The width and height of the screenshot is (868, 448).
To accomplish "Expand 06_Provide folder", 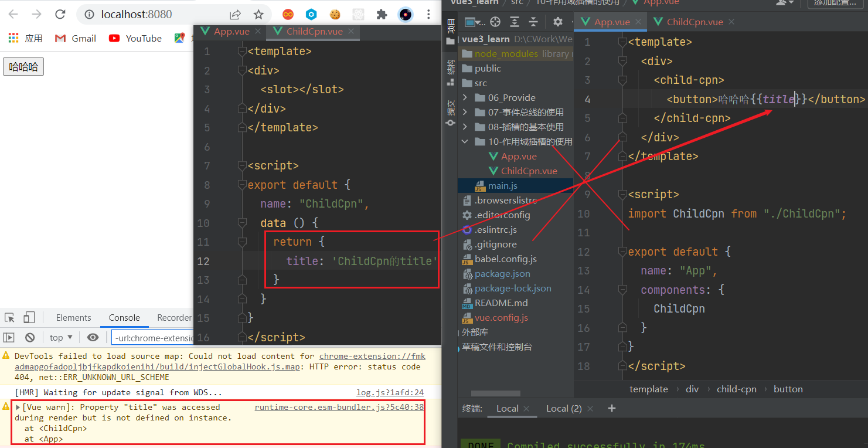I will tap(465, 97).
